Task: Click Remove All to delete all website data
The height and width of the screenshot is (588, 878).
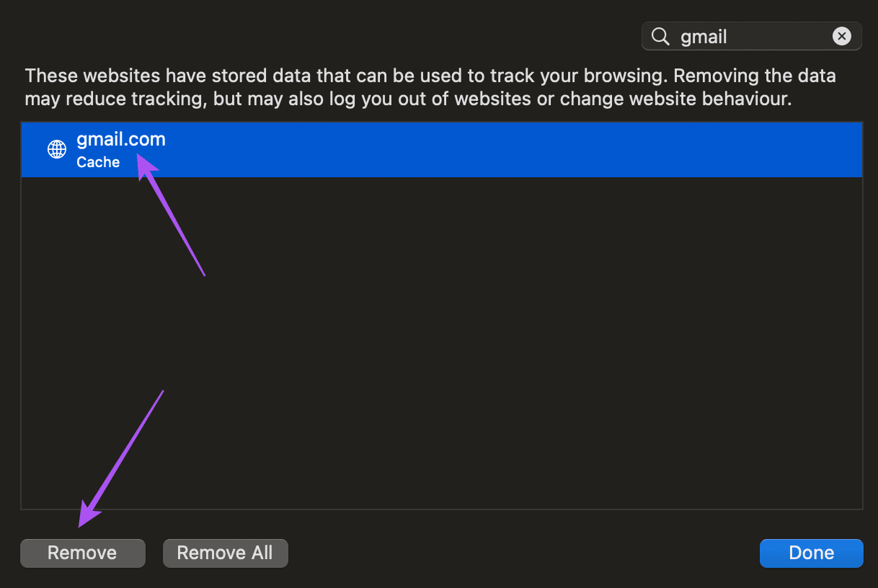Action: click(x=225, y=553)
